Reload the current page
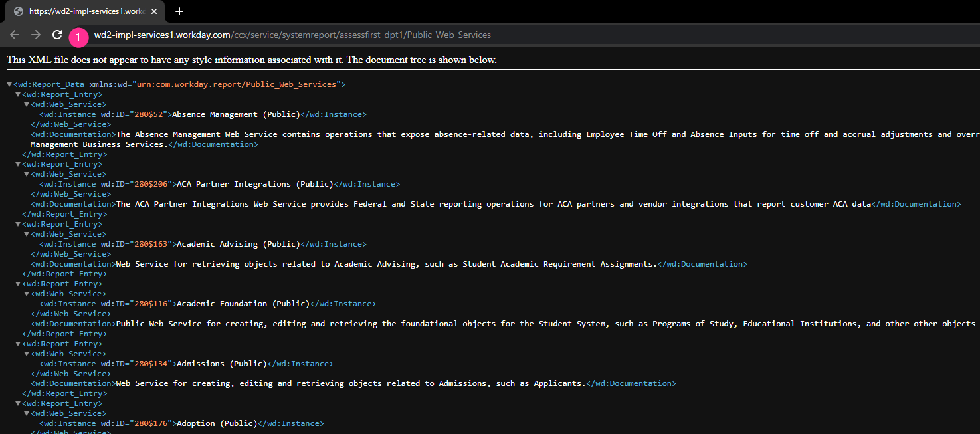Screen dimensions: 980x434 pyautogui.click(x=57, y=35)
